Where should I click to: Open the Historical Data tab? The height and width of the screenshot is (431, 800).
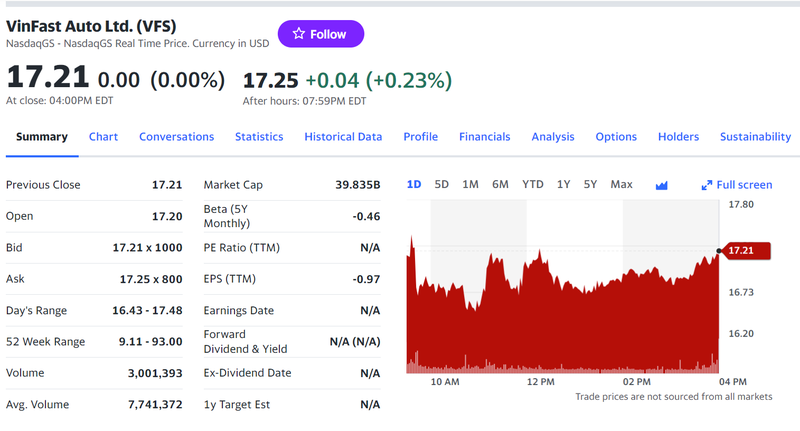(343, 137)
